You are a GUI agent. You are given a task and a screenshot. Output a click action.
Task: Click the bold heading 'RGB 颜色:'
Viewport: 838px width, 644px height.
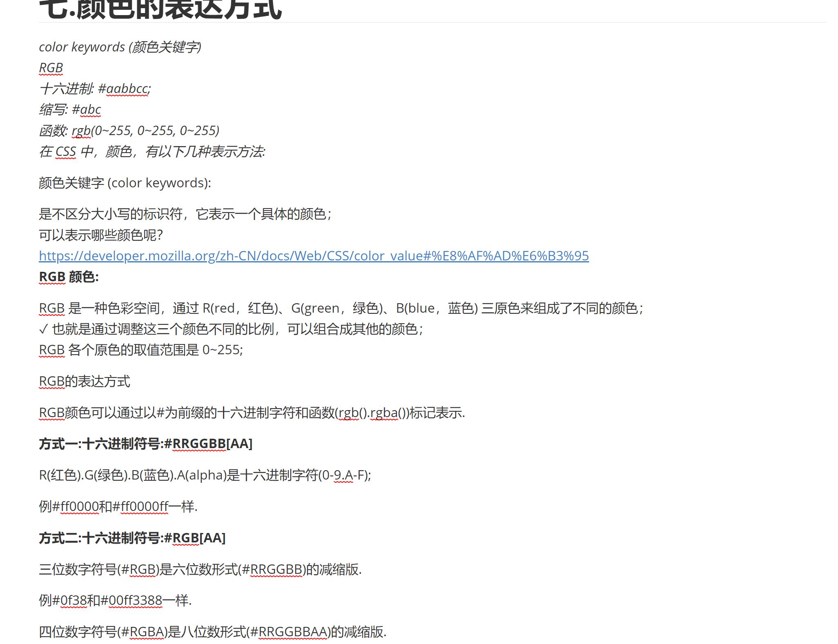[69, 277]
